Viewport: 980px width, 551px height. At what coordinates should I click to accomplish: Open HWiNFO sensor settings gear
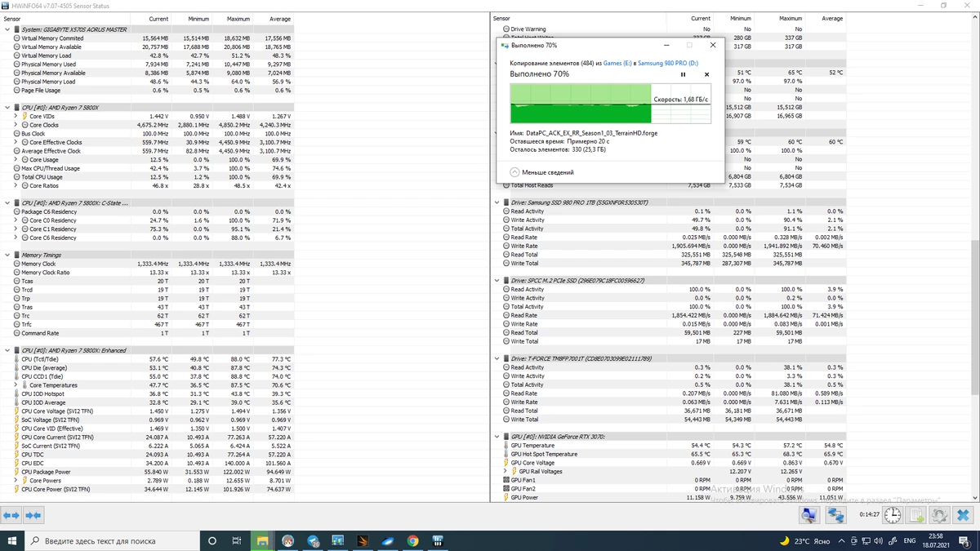coord(939,516)
